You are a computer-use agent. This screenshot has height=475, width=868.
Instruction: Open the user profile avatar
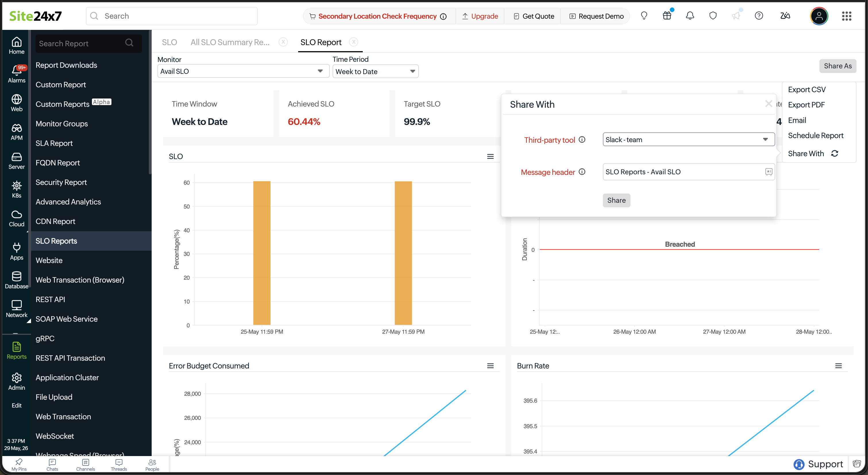click(819, 16)
